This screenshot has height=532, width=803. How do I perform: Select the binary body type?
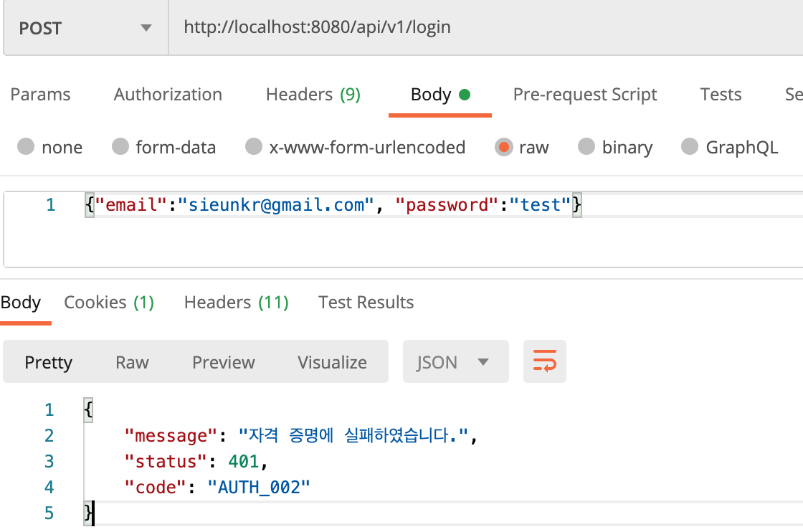tap(586, 148)
